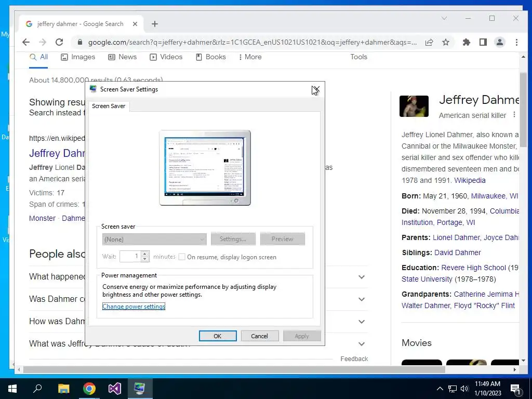The image size is (532, 399).
Task: Click Feedback under People also ask
Action: point(354,359)
